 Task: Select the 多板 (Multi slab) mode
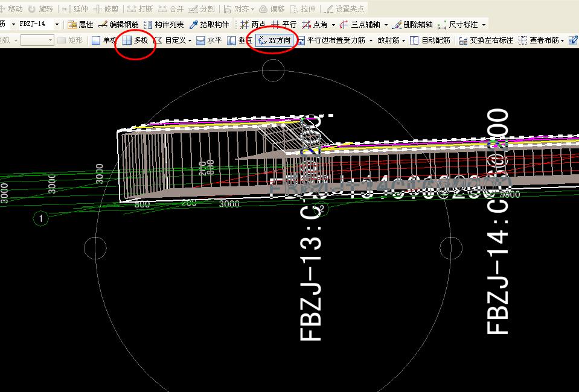coord(135,40)
